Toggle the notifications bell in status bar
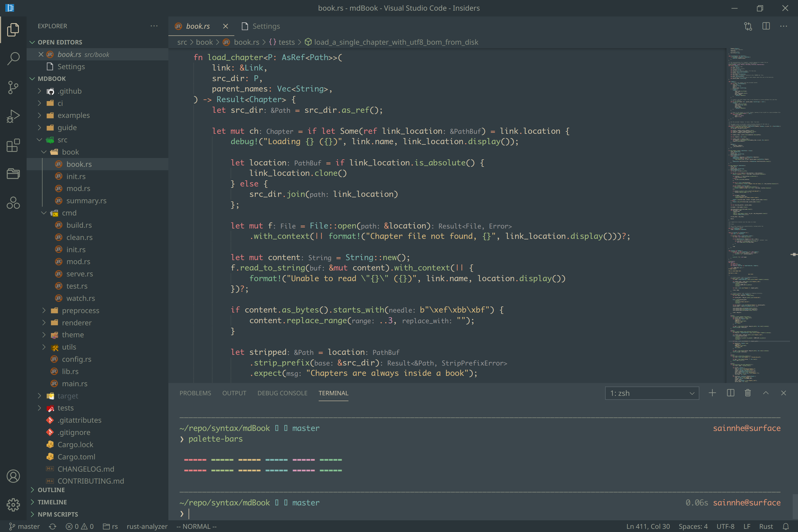 785,526
